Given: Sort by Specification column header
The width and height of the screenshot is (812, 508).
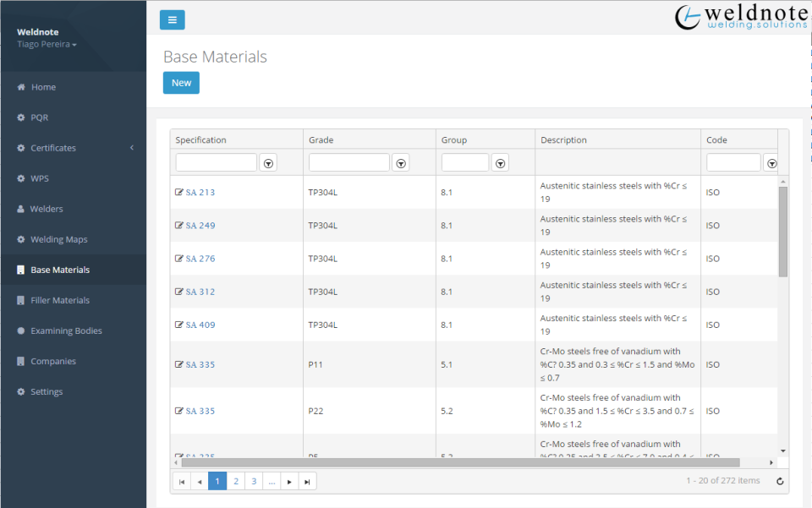Looking at the screenshot, I should pyautogui.click(x=237, y=139).
